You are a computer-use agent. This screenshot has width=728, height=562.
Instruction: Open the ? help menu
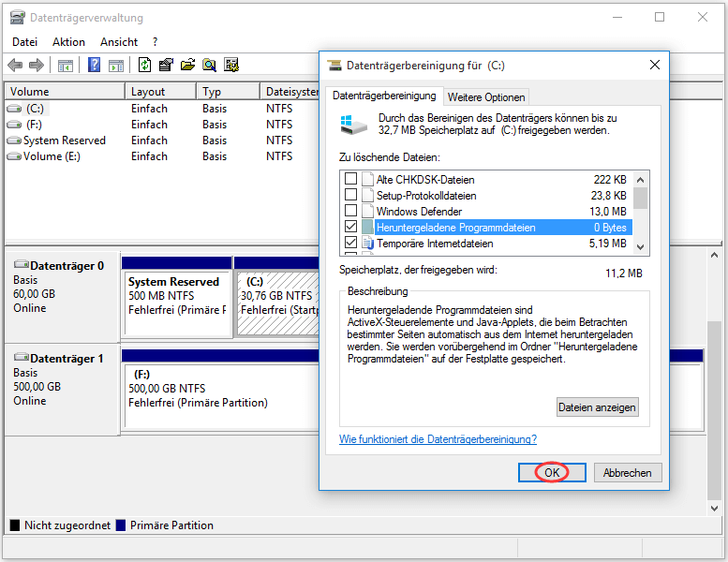(155, 42)
